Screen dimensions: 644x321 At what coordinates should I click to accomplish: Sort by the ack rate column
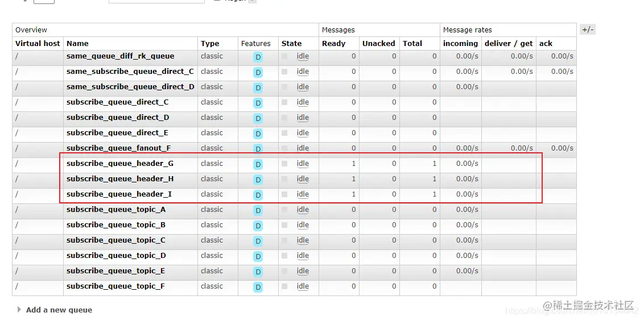(546, 43)
